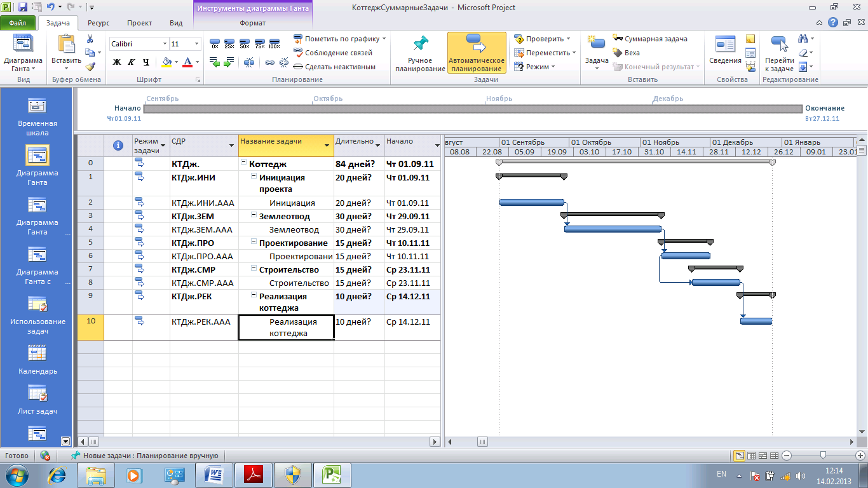The image size is (868, 488).
Task: Open the Calendar view in sidebar
Action: [37, 360]
